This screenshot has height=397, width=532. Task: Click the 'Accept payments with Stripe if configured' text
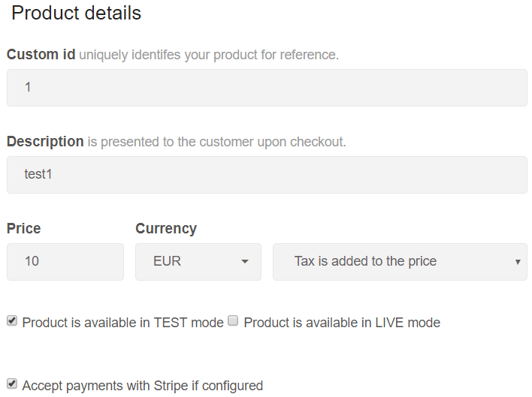pyautogui.click(x=143, y=386)
